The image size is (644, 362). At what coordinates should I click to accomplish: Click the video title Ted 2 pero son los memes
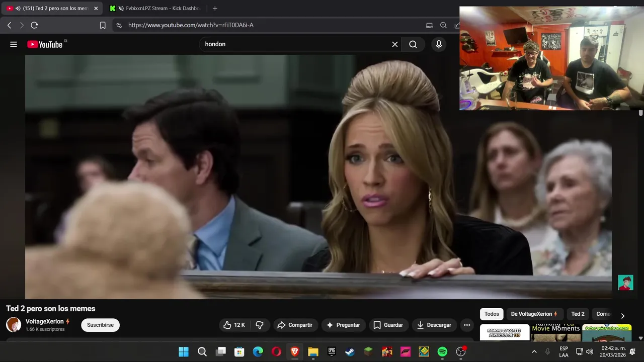(50, 309)
